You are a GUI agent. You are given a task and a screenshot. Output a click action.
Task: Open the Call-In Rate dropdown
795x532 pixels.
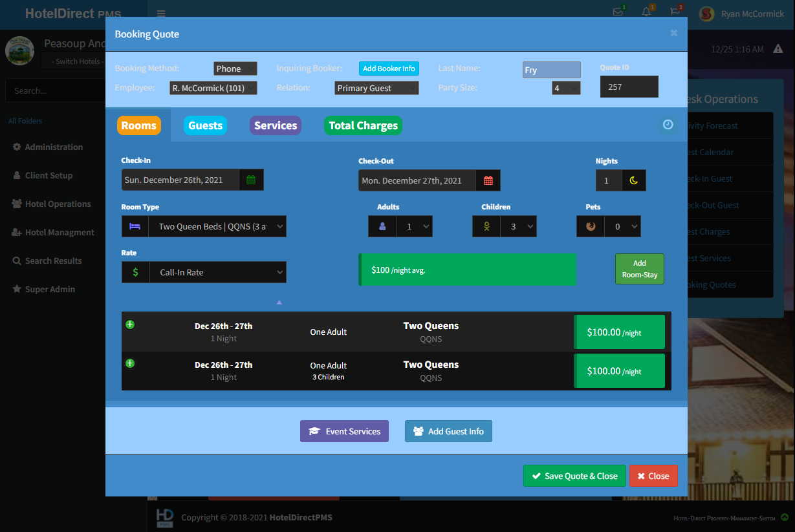point(218,272)
